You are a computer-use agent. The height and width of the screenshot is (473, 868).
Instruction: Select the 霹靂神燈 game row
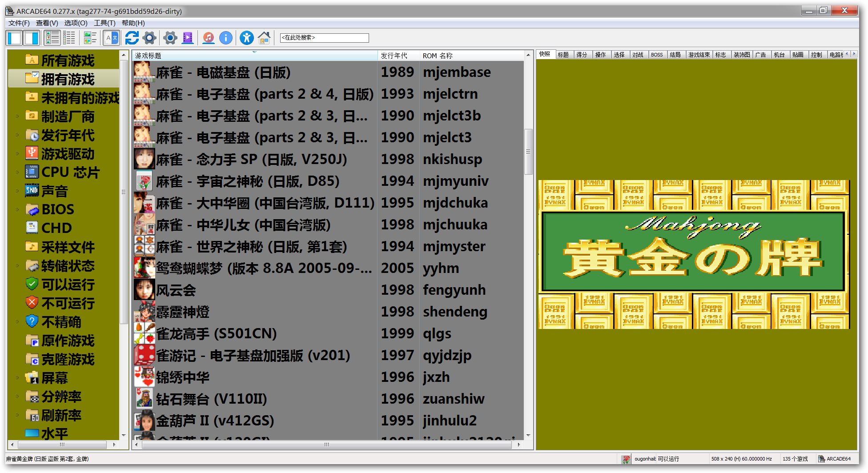click(328, 312)
